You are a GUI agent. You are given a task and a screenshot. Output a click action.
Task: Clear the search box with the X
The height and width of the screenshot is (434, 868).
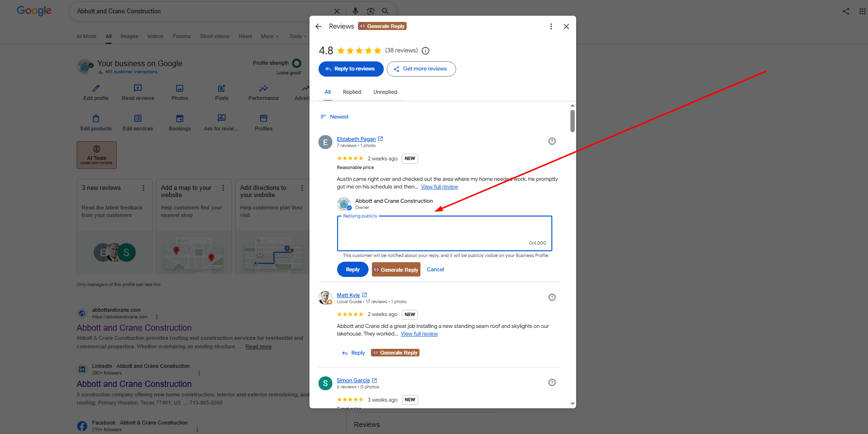pyautogui.click(x=337, y=11)
